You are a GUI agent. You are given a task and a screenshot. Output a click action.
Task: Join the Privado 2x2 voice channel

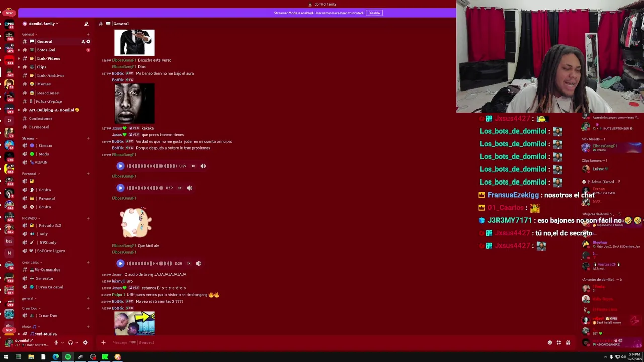[50, 225]
